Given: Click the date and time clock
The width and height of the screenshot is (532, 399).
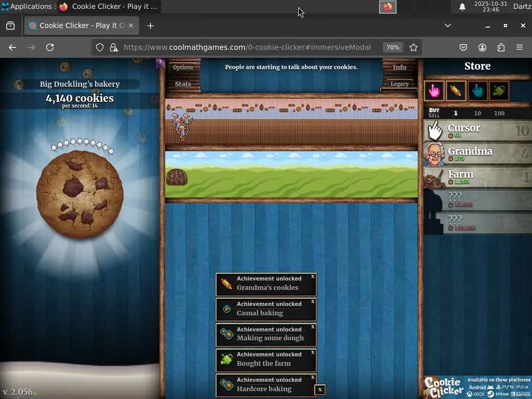Looking at the screenshot, I should pos(490,6).
